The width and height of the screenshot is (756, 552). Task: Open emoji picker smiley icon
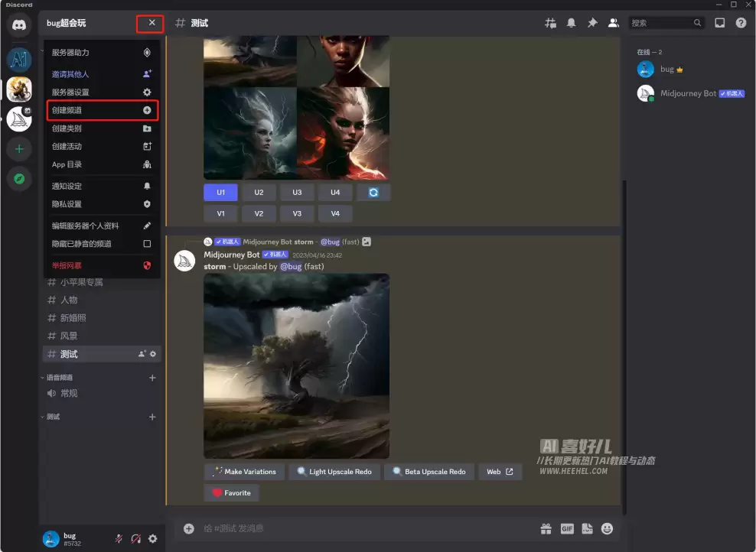pyautogui.click(x=607, y=529)
